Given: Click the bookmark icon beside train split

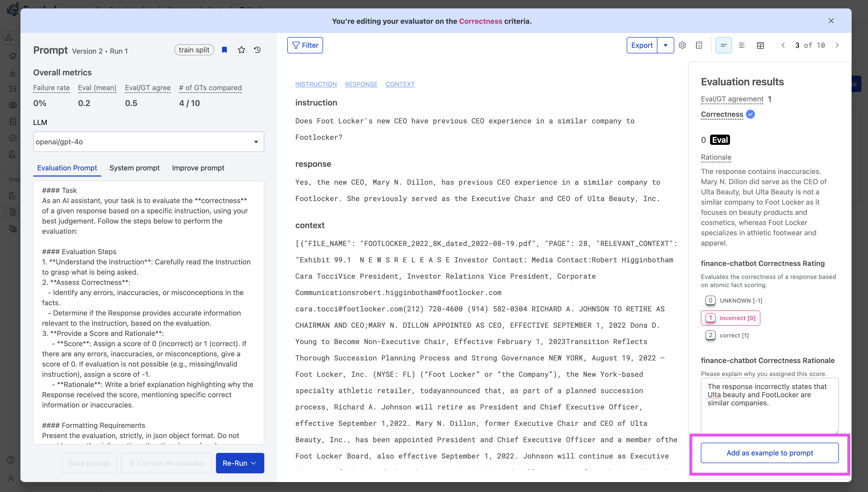Looking at the screenshot, I should pos(224,50).
